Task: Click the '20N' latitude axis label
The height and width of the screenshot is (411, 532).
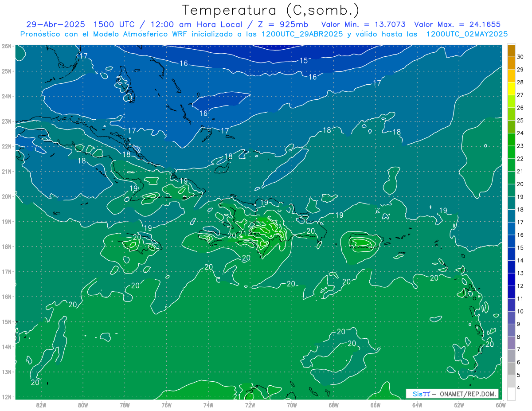Action: click(x=7, y=196)
